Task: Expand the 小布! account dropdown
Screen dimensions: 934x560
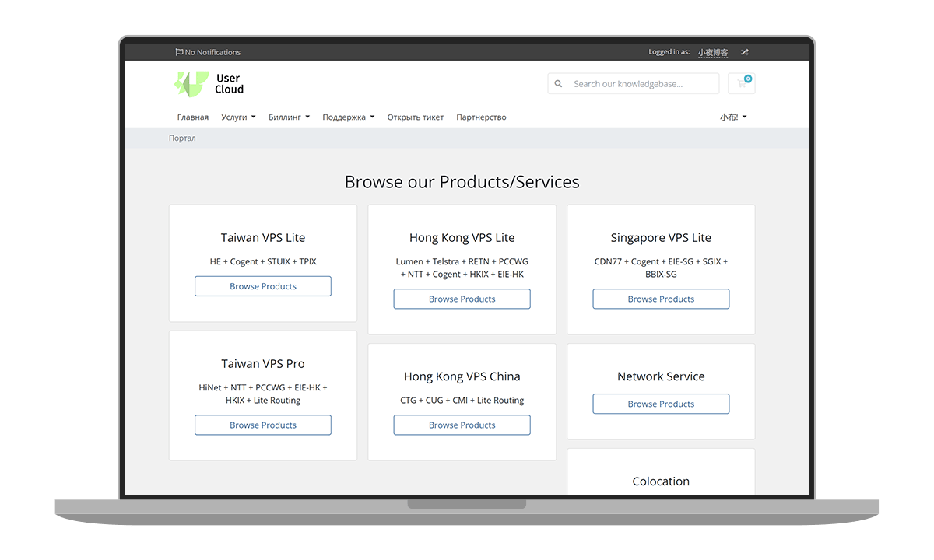Action: [x=733, y=117]
